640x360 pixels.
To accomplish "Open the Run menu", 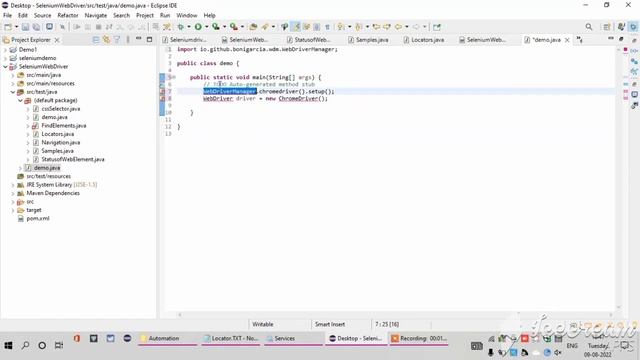I will point(165,15).
